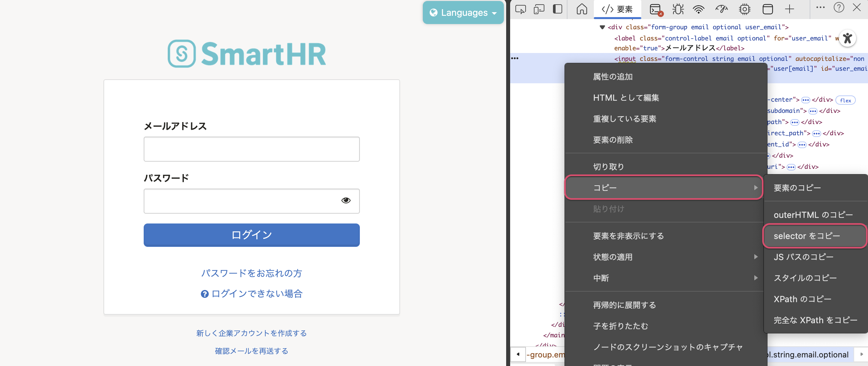Open the Console panel icon
Viewport: 868px width, 366px height.
(x=656, y=10)
